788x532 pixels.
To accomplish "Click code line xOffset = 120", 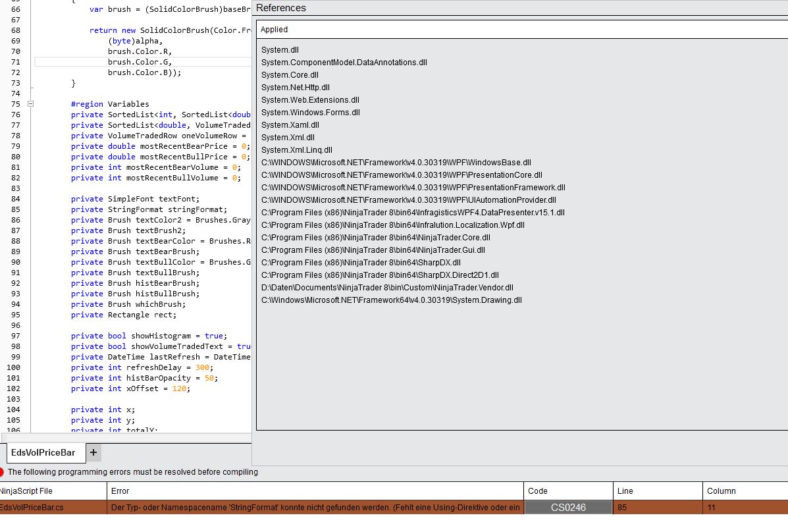I will coord(130,388).
